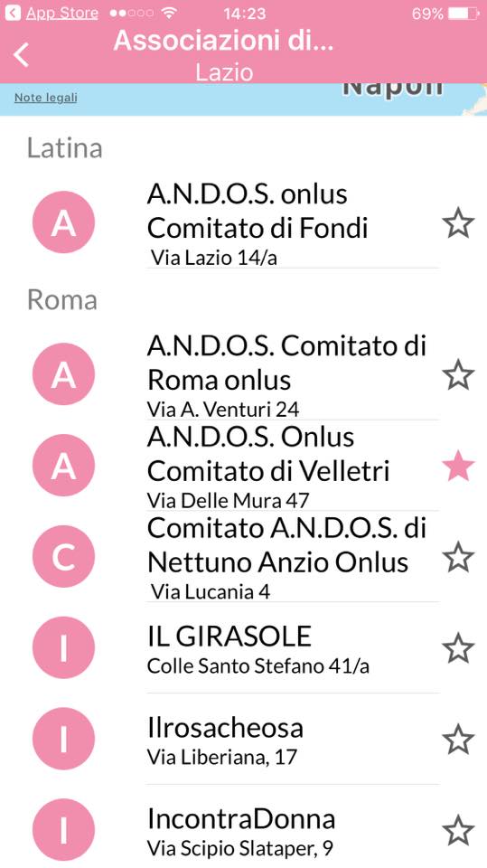This screenshot has width=487, height=868.
Task: Favorite A.N.D.O.S. Comitato di Fondi with star
Action: [458, 222]
